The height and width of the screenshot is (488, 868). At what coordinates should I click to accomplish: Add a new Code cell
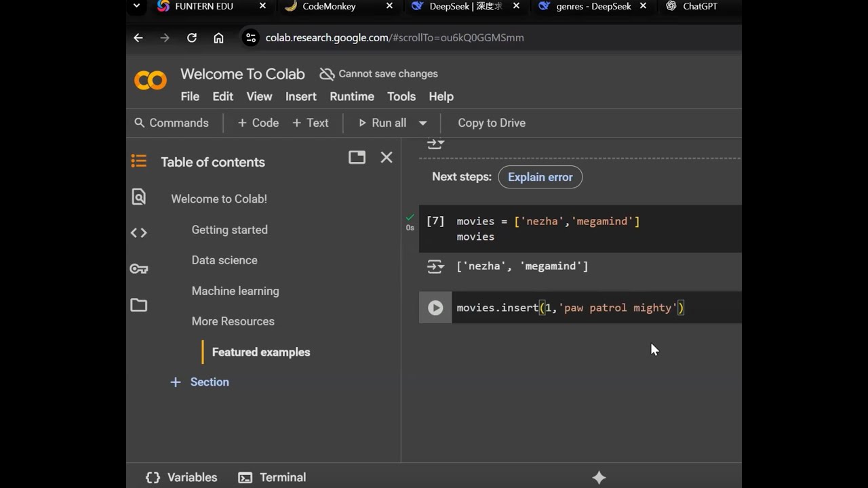coord(258,123)
